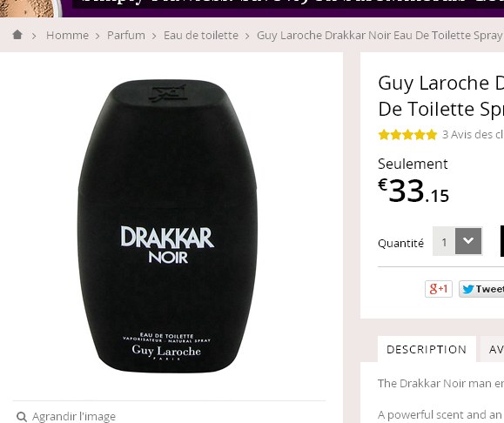
Task: Click the black button beside quantity selector
Action: coord(502,241)
